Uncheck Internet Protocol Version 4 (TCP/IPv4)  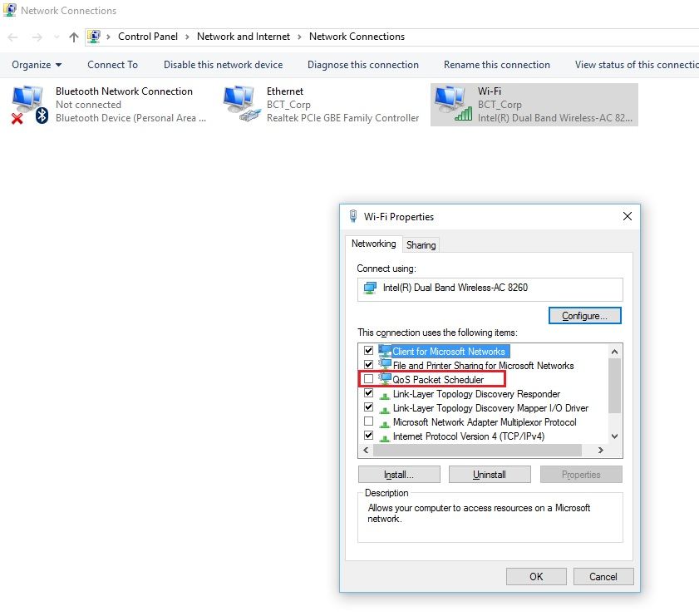(369, 436)
